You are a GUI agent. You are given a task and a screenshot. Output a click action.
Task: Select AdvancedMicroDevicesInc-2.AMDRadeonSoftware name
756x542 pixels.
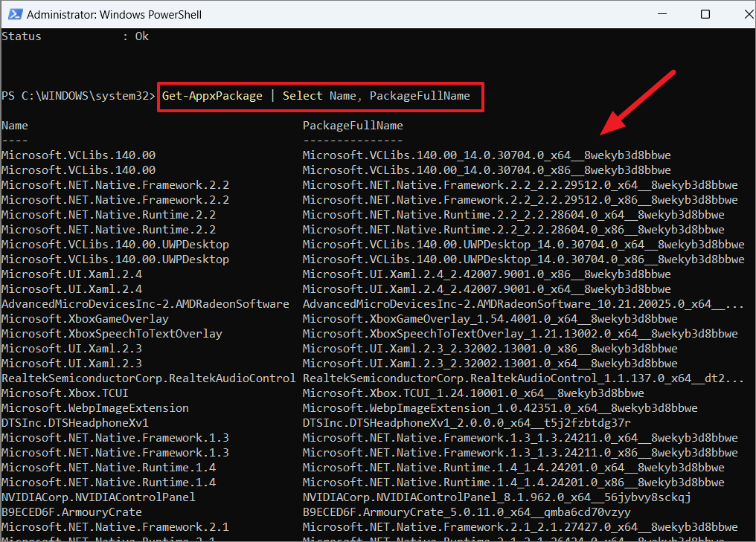[145, 304]
